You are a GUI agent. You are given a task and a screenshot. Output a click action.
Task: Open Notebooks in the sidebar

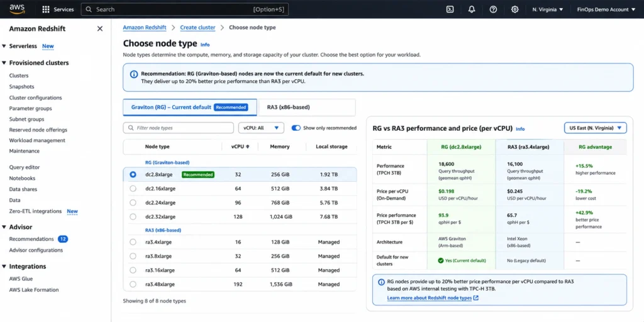(x=22, y=178)
